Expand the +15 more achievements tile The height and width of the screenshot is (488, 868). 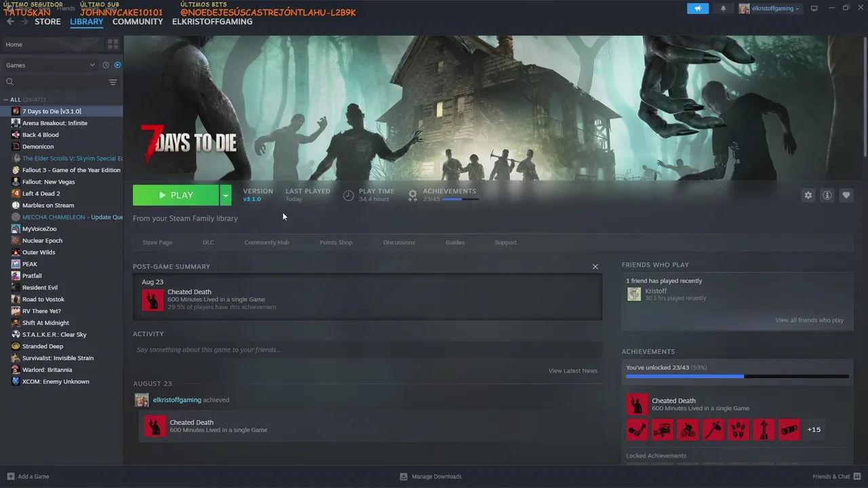pyautogui.click(x=814, y=430)
